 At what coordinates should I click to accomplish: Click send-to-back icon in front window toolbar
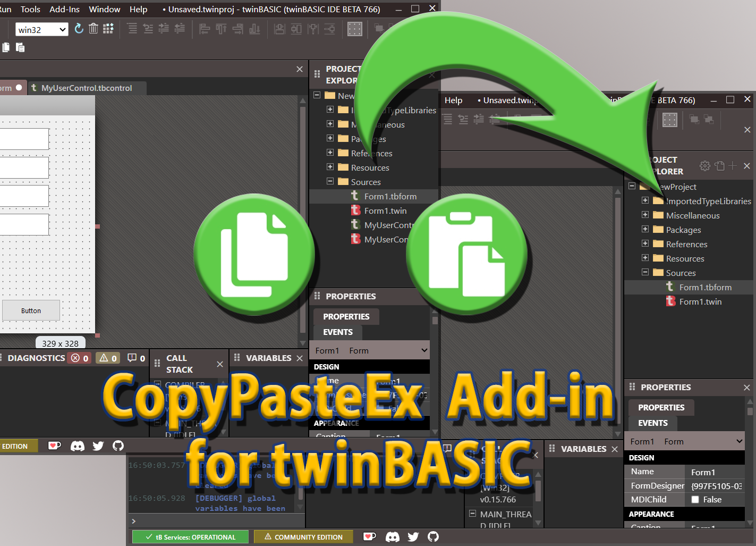click(x=709, y=119)
